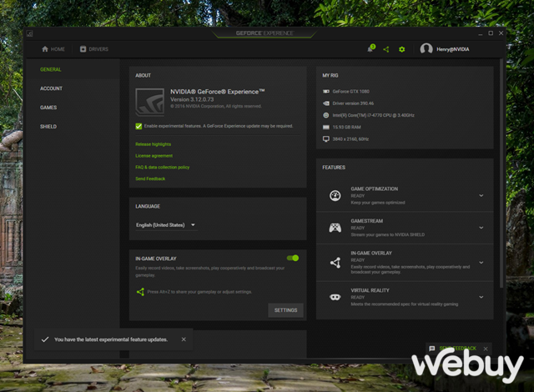Viewport: 534px width, 392px height.
Task: Close the Send Feedback tab
Action: (486, 349)
